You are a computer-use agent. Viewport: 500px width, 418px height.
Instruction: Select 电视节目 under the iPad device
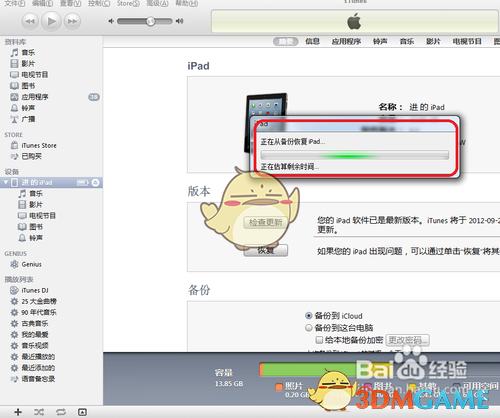coord(42,216)
